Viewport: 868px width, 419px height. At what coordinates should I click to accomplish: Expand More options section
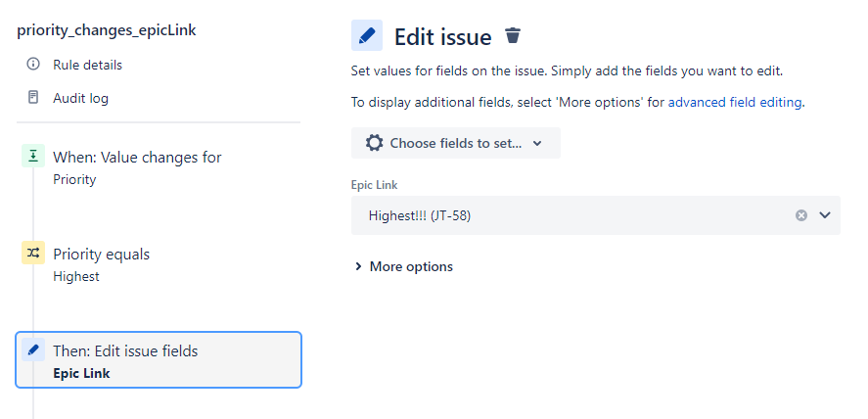point(403,266)
